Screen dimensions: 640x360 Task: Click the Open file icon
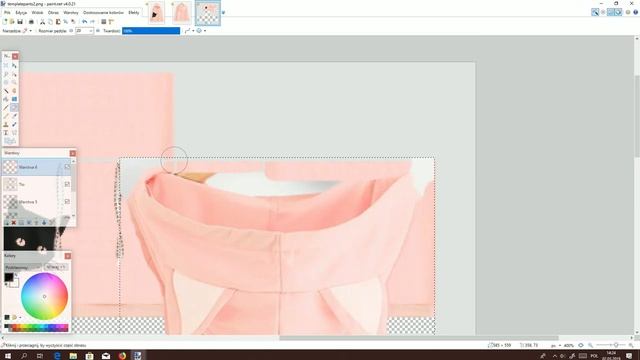(x=12, y=22)
